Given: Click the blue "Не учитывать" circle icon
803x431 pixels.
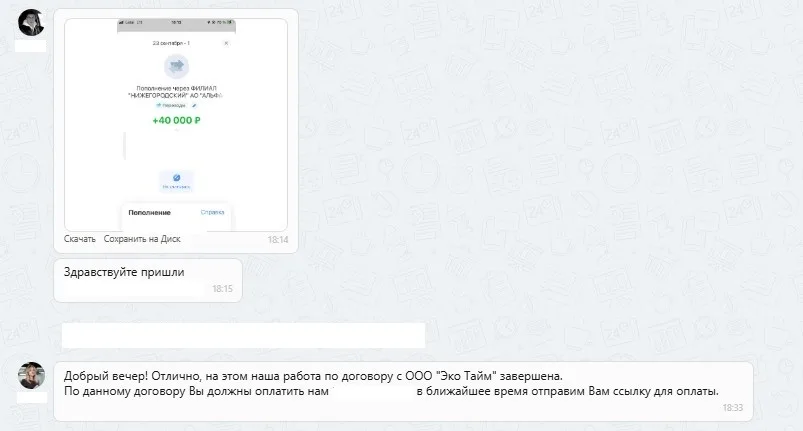Looking at the screenshot, I should tap(176, 178).
